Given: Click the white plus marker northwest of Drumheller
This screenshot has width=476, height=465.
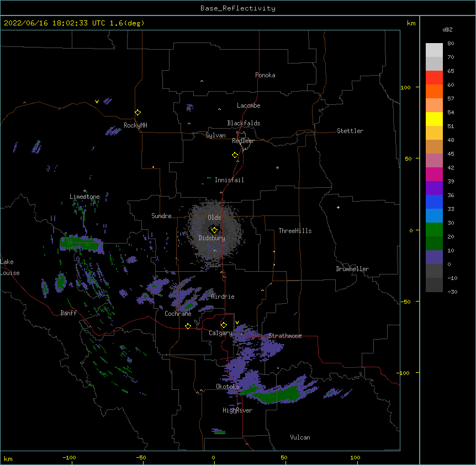Looking at the screenshot, I should point(338,207).
